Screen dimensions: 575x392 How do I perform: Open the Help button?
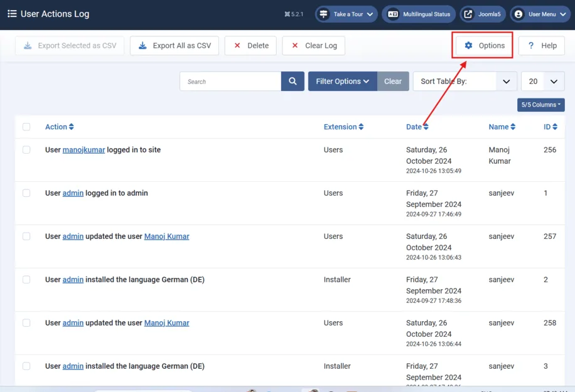coord(542,45)
